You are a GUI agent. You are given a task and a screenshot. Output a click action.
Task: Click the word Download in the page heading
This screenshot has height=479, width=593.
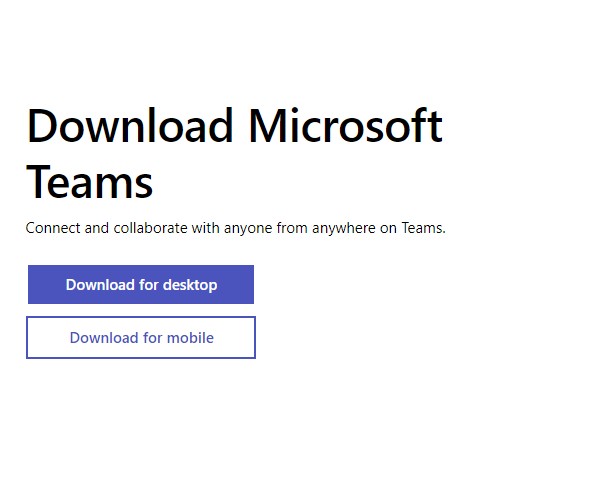click(x=129, y=126)
